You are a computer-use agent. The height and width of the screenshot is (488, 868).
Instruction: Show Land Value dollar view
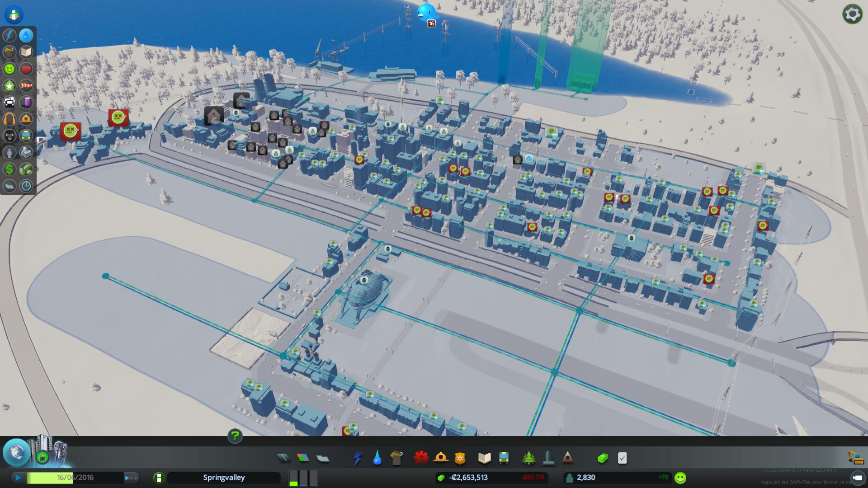pyautogui.click(x=9, y=169)
